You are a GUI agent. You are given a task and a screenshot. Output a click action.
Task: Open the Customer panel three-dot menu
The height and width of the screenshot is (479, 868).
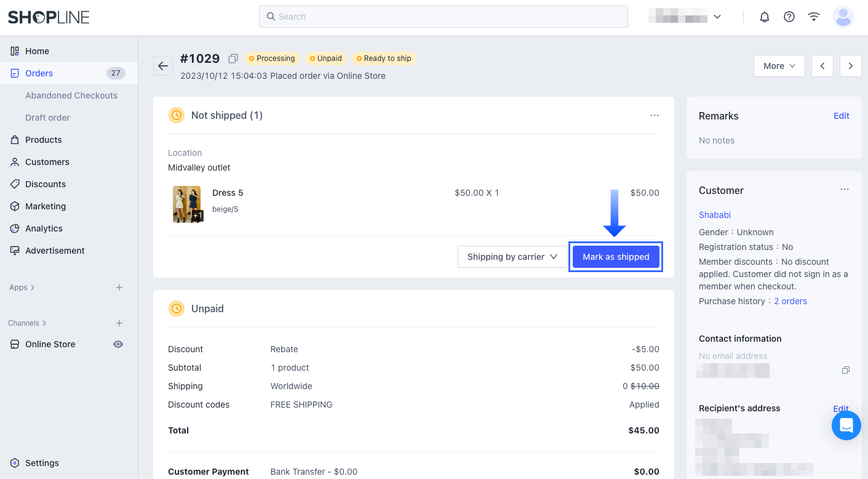845,190
